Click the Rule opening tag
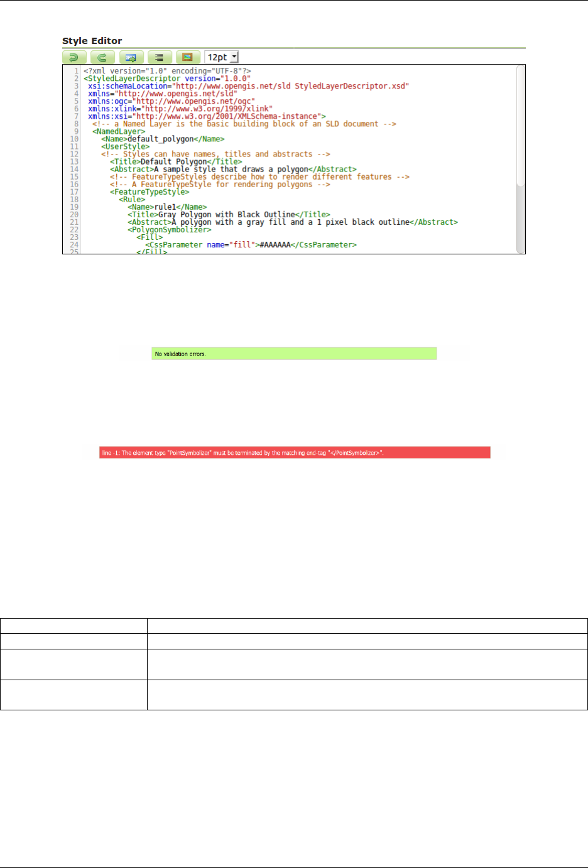Viewport: 588px width, 868px height. tap(132, 199)
